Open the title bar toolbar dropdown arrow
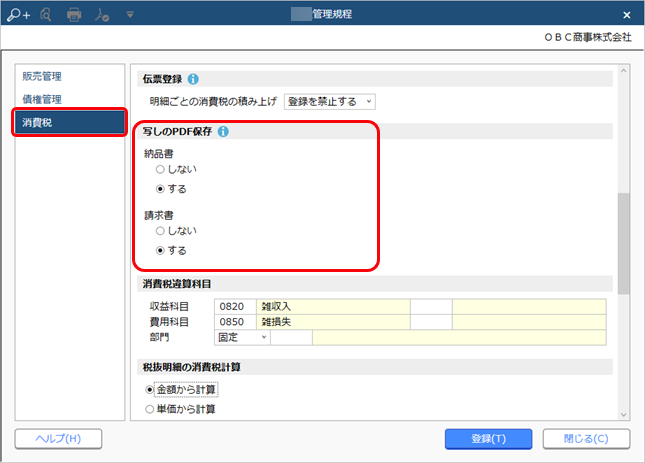 [130, 15]
